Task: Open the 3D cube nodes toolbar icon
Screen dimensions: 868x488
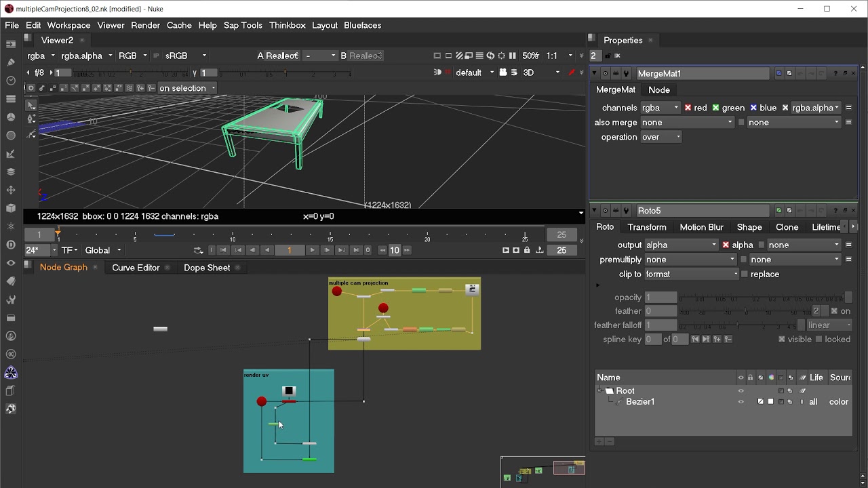Action: [x=11, y=208]
